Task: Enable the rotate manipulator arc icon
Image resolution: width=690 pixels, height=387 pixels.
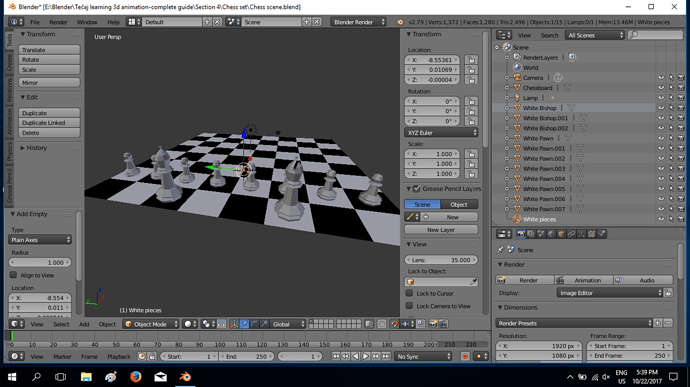Action: [254, 324]
